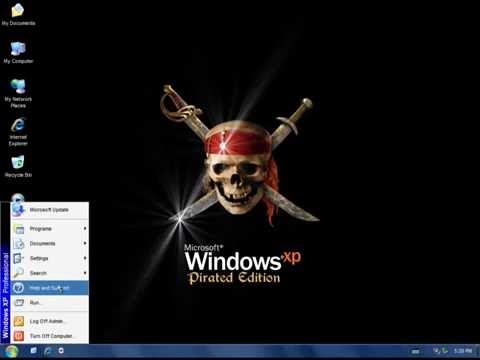Screen dimensions: 480x360
Task: Choose Run... from the Start menu
Action: (x=50, y=302)
